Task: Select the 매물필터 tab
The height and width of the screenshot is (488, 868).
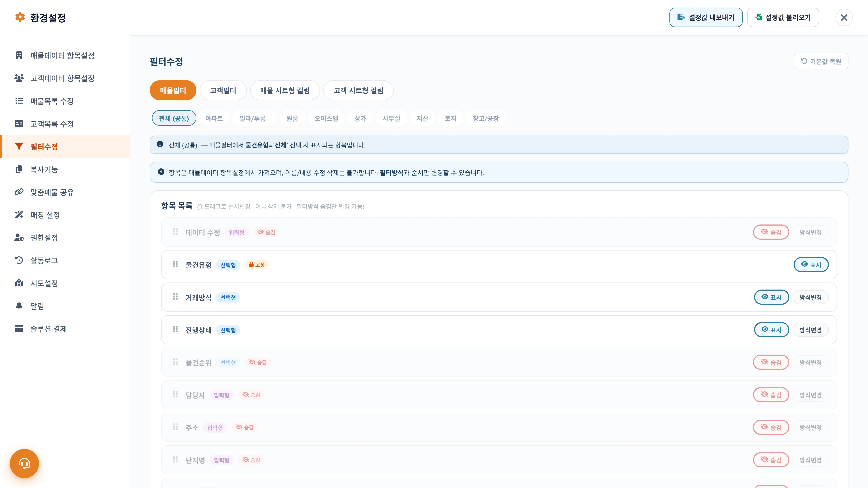Action: pyautogui.click(x=173, y=90)
